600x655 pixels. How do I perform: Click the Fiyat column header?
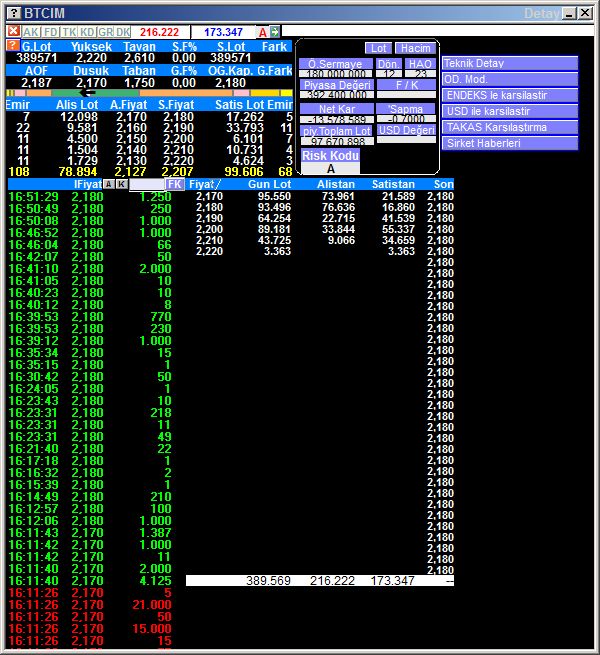coord(203,184)
